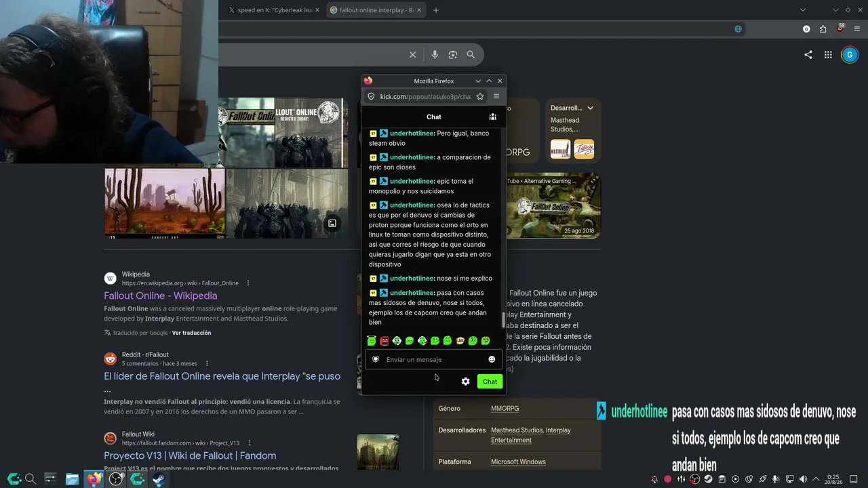Open the desert cactus concept art thumbnail

click(x=165, y=203)
